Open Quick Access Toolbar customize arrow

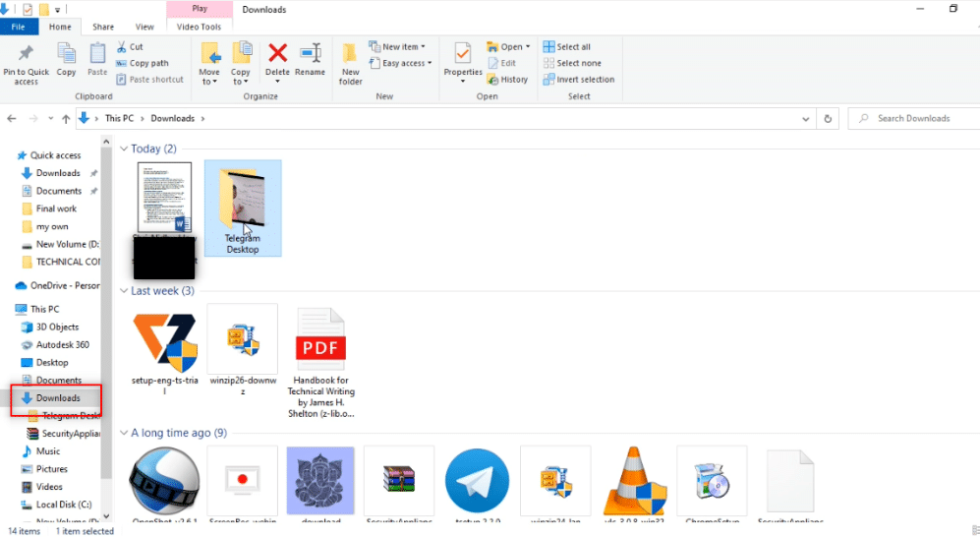(x=57, y=10)
